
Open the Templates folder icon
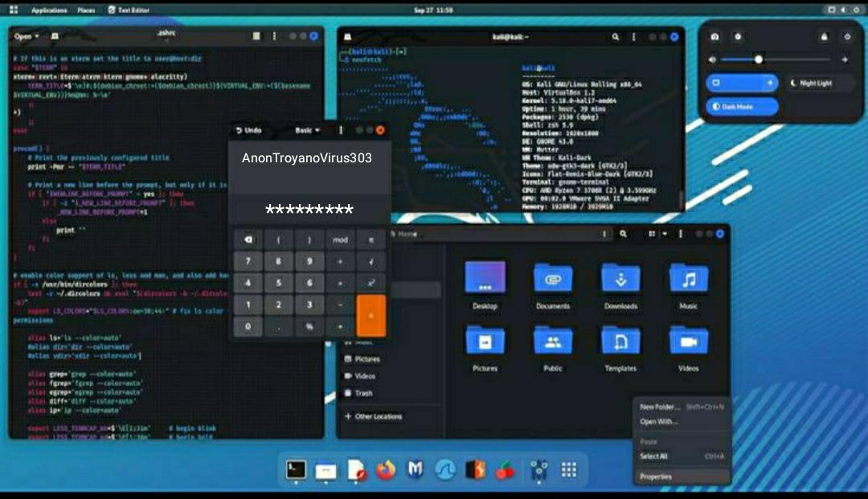coord(620,342)
